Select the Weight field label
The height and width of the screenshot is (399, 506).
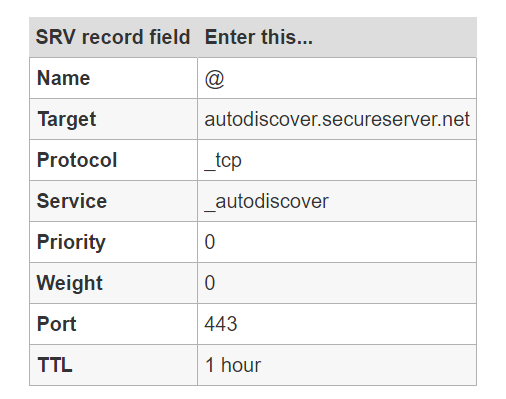click(70, 283)
